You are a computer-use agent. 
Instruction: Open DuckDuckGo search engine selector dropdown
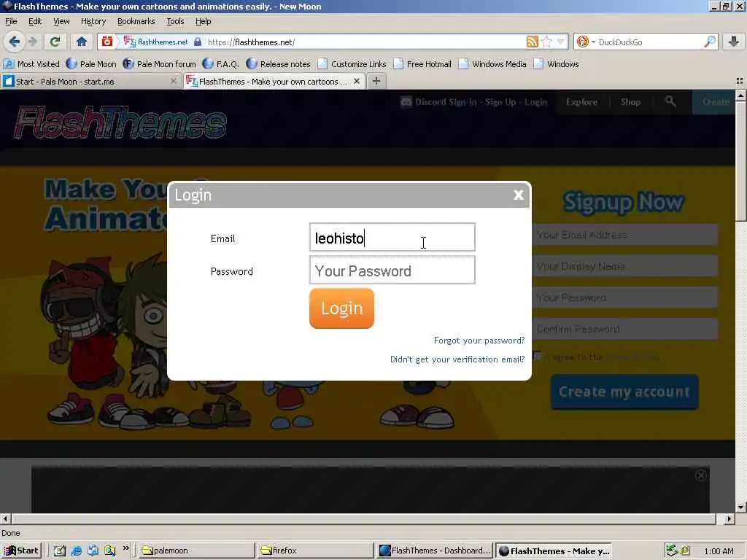point(586,42)
